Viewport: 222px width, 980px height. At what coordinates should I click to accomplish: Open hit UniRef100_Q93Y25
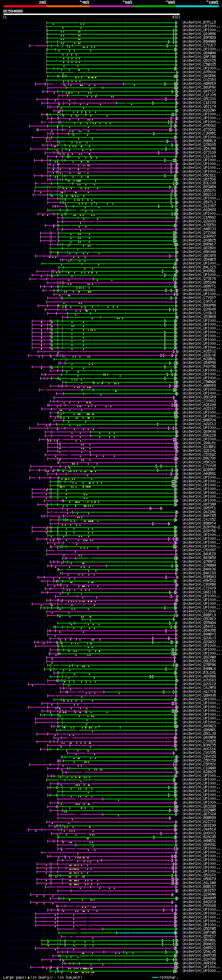pos(199,60)
